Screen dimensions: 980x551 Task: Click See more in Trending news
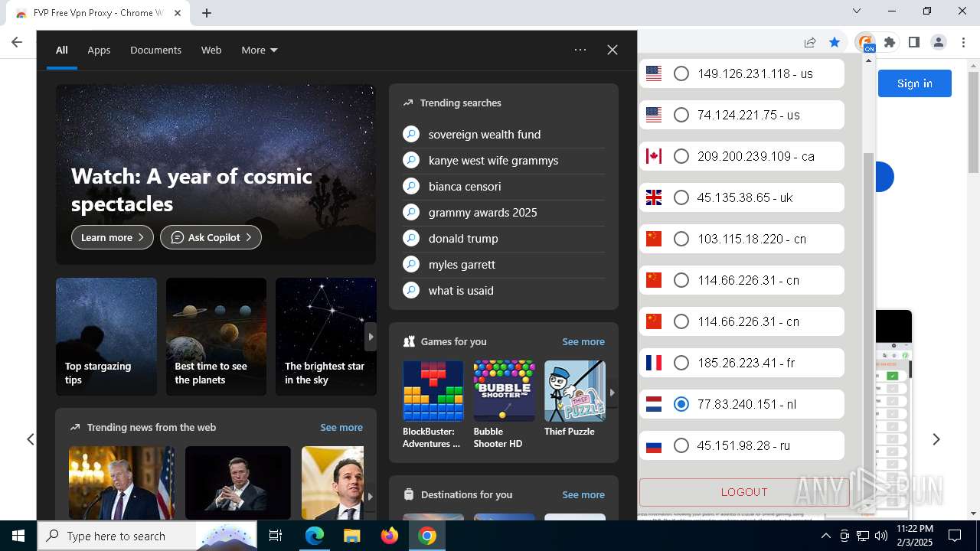click(x=341, y=428)
